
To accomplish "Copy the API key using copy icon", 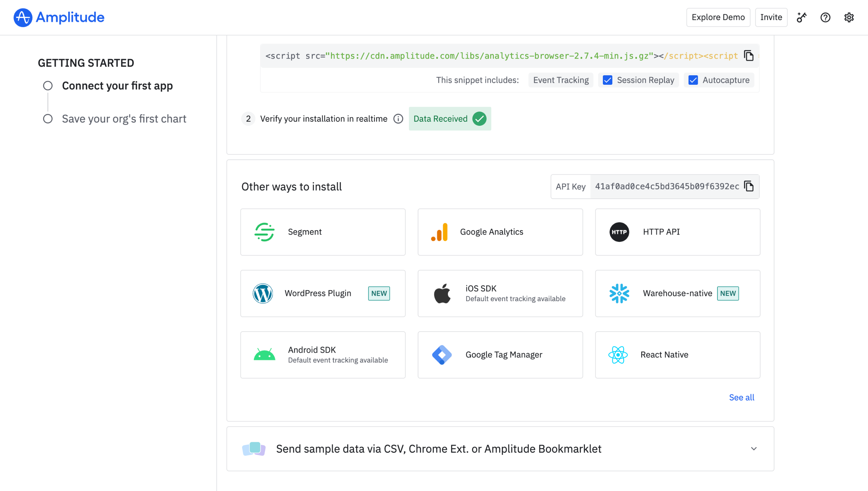I will [x=748, y=186].
